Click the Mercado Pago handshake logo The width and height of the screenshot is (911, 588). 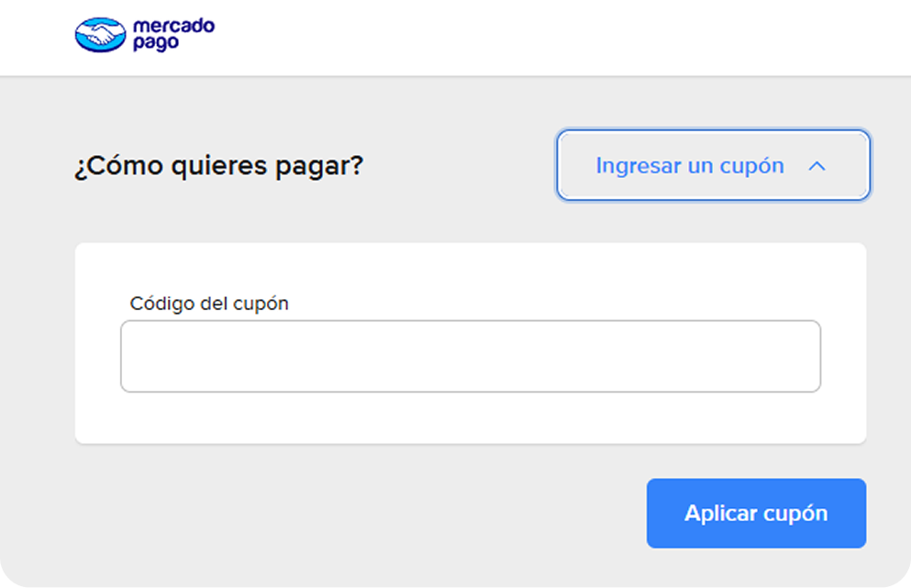101,35
